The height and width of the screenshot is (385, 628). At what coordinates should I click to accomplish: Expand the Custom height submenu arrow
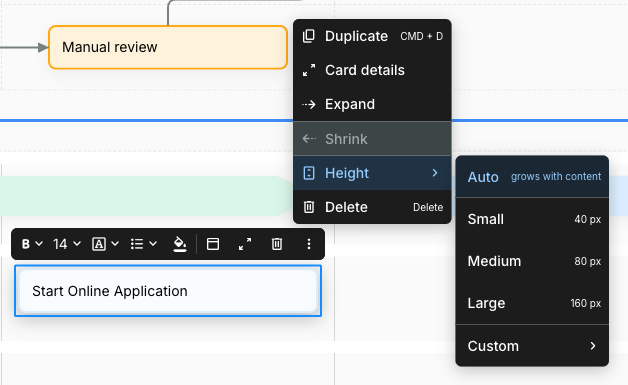pyautogui.click(x=593, y=346)
